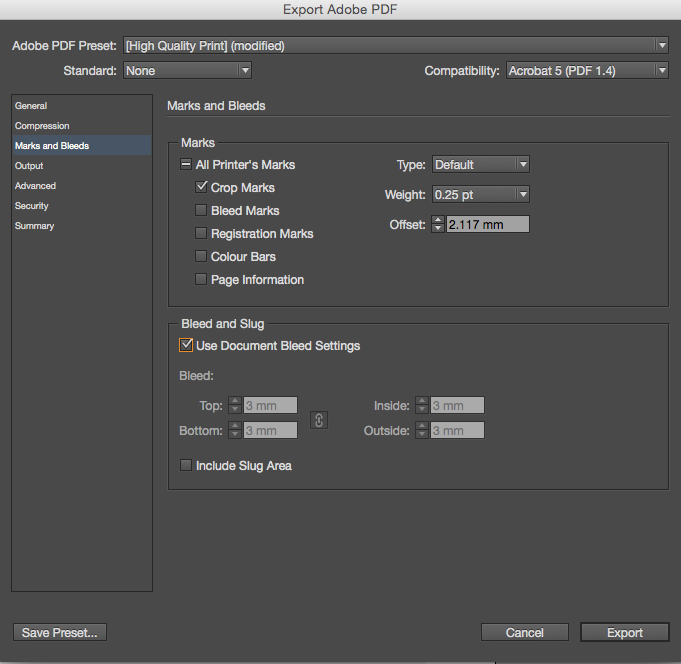Image resolution: width=681 pixels, height=664 pixels.
Task: Click the Inside bleed field
Action: (x=457, y=405)
